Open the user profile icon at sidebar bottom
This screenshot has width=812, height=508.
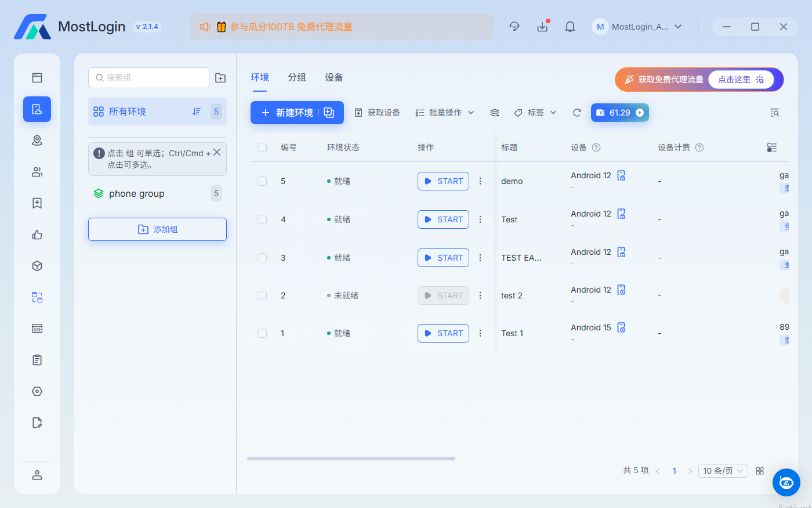pos(37,475)
